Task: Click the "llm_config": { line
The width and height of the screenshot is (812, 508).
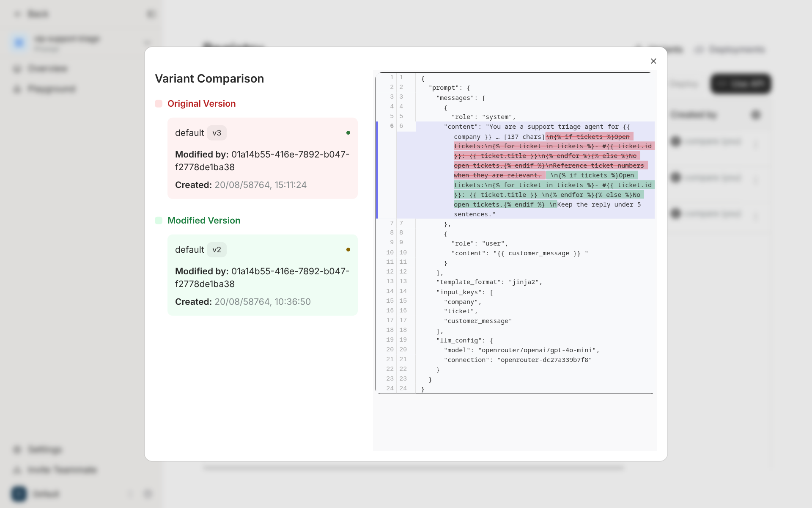Action: (x=465, y=340)
